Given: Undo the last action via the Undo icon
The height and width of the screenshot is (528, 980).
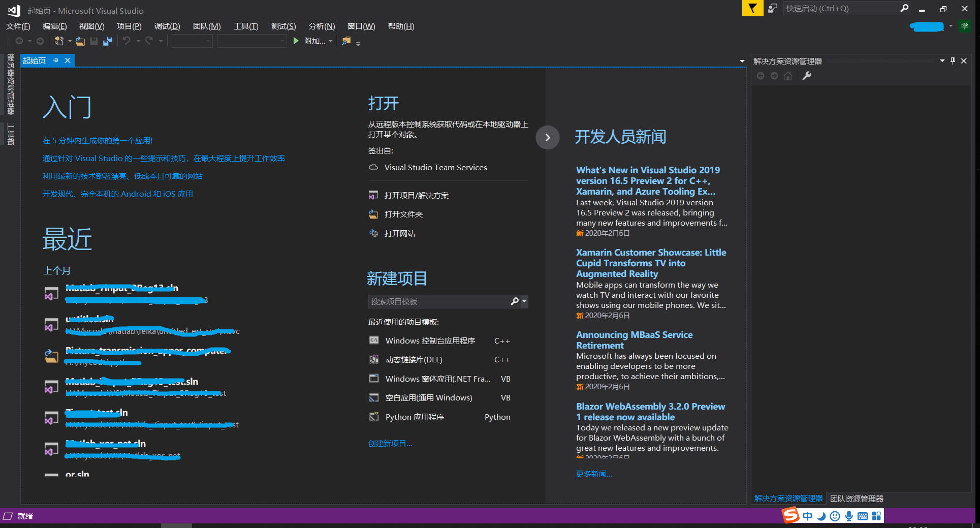Looking at the screenshot, I should point(127,41).
